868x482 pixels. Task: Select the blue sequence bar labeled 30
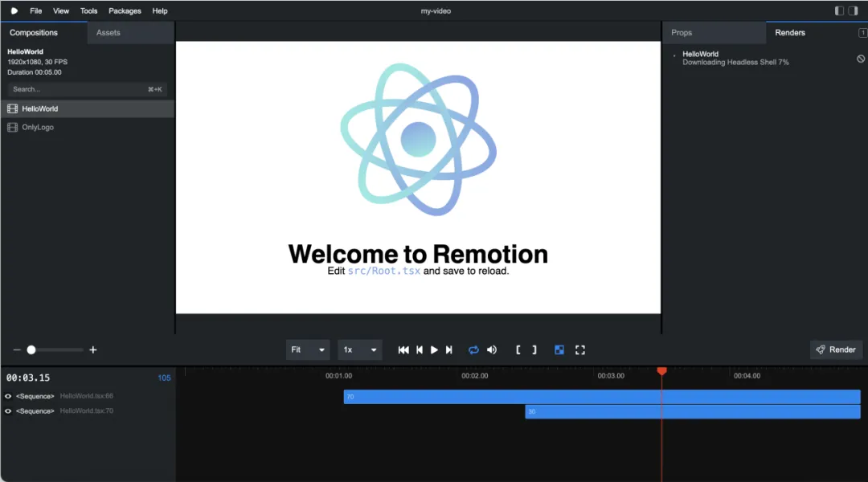tap(693, 412)
